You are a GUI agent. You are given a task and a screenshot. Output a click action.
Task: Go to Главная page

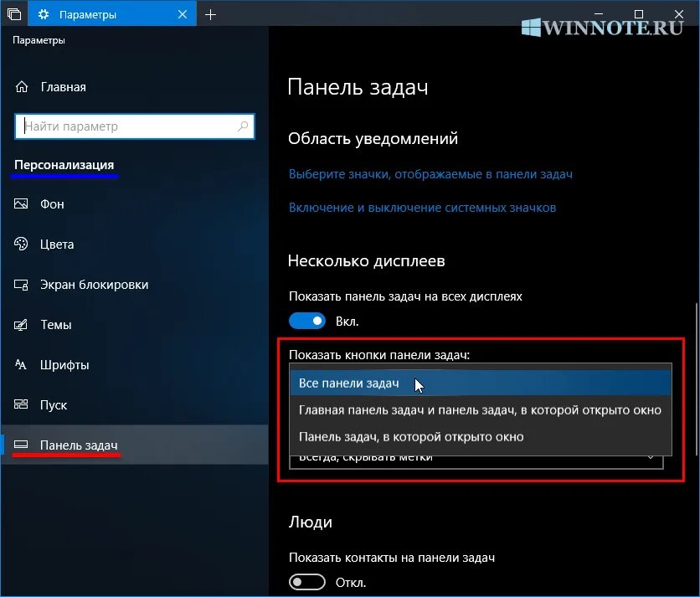point(63,87)
